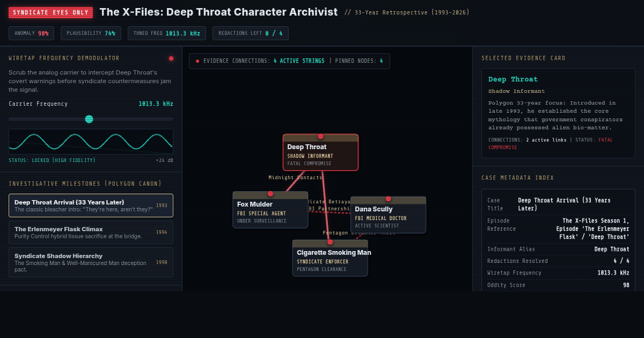Click the +24 dB gain readout

[165, 160]
